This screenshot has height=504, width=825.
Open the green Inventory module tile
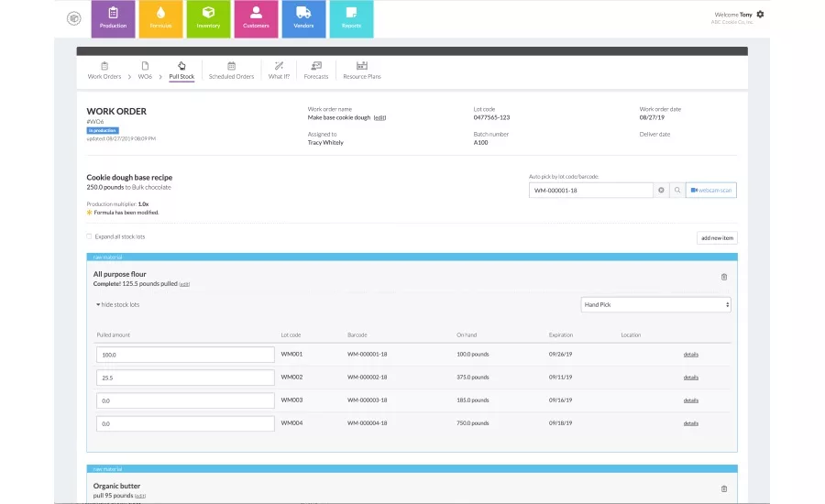click(208, 19)
